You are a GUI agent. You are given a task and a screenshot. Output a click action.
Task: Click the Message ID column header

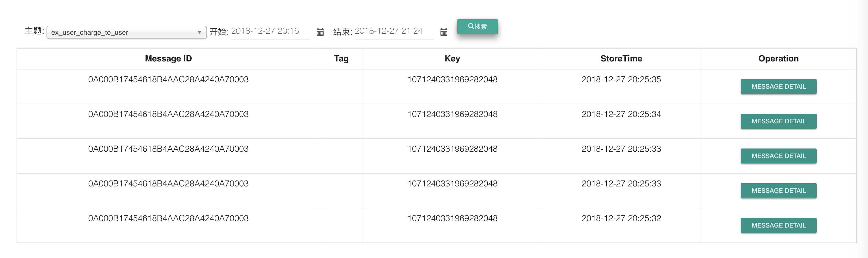[168, 58]
